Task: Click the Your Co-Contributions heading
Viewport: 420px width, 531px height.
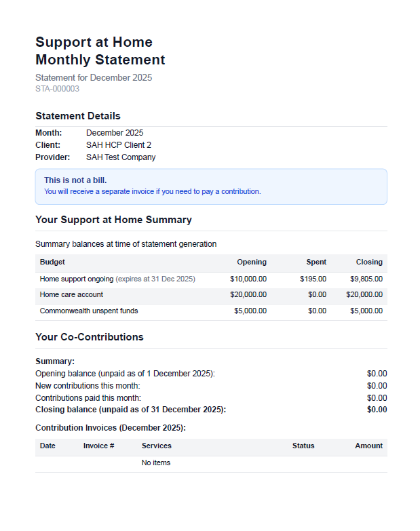Action: point(90,337)
